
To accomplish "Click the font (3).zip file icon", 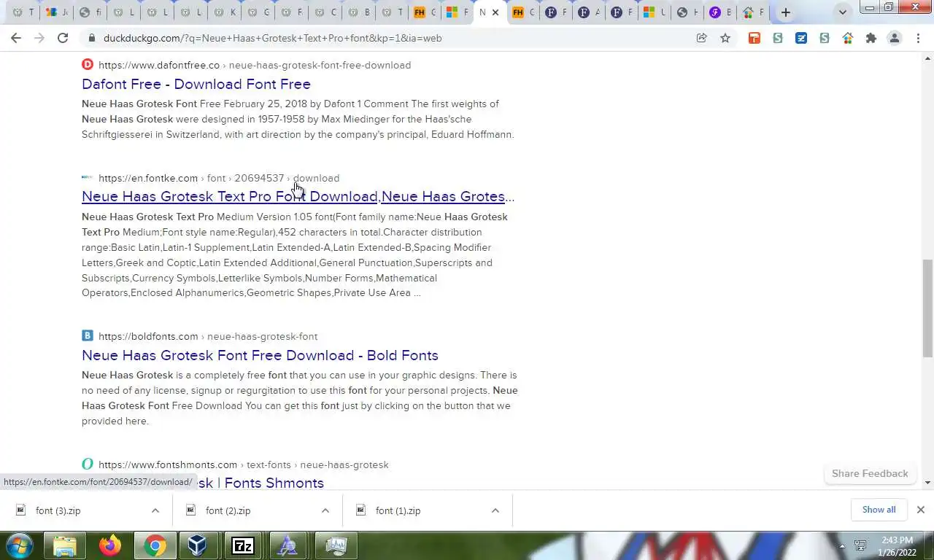I will 21,510.
